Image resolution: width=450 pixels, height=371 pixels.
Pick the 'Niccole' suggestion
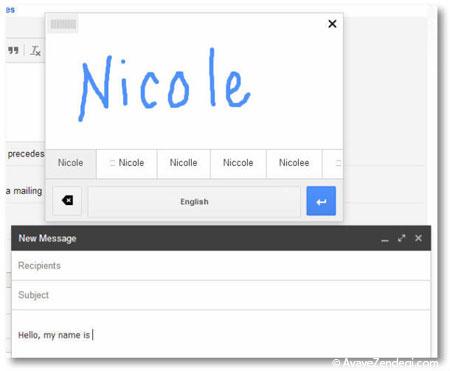pos(238,163)
